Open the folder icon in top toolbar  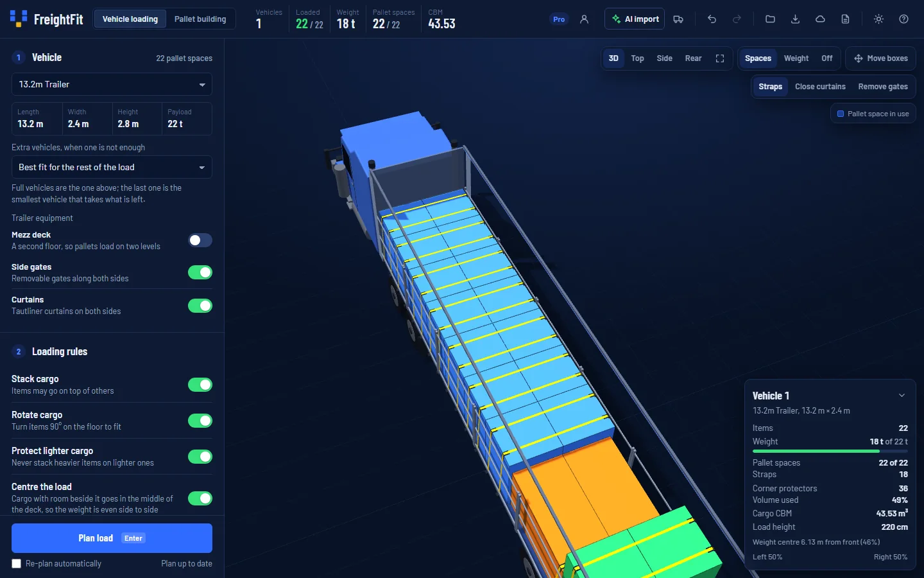point(770,19)
